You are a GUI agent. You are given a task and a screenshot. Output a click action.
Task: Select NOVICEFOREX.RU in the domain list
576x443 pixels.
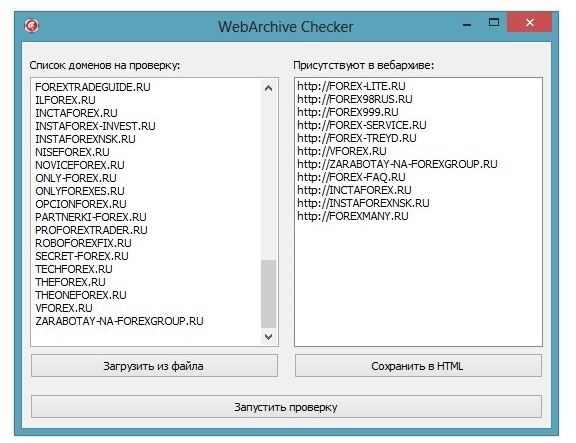(x=80, y=165)
